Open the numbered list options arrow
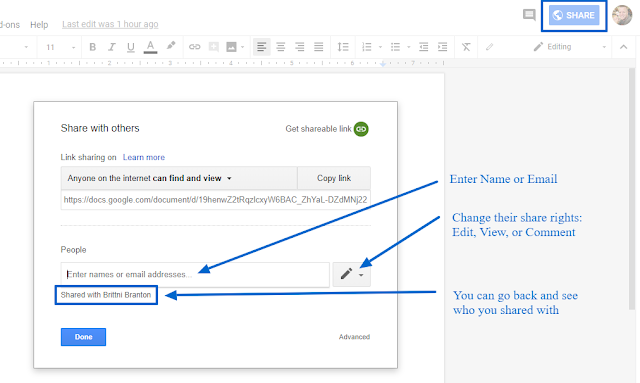 (x=380, y=47)
